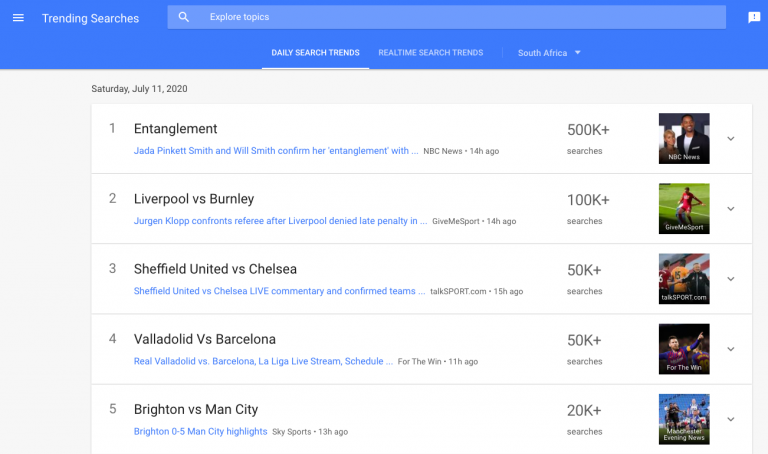Open Brighton 0-5 Man City highlights link
Screen dimensions: 768x454
coord(201,431)
